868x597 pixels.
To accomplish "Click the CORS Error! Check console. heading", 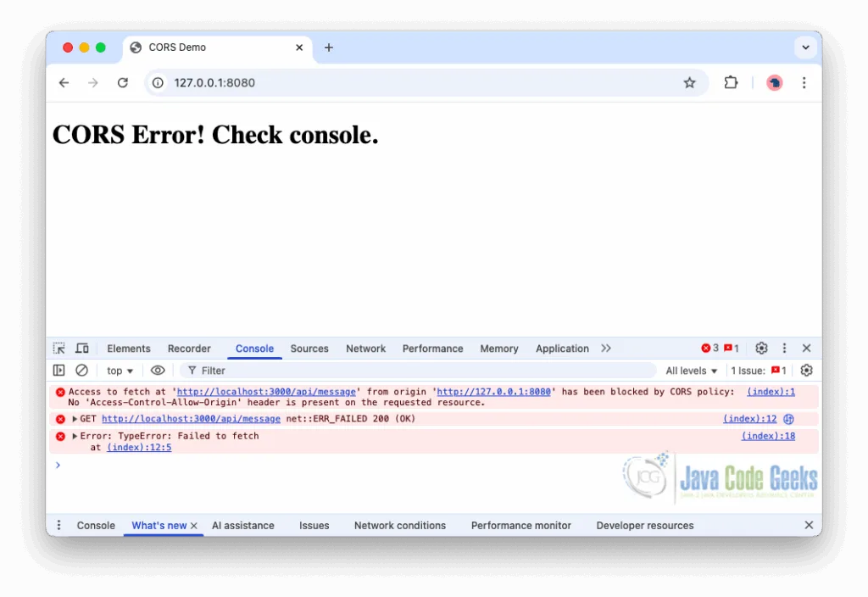I will coord(215,135).
